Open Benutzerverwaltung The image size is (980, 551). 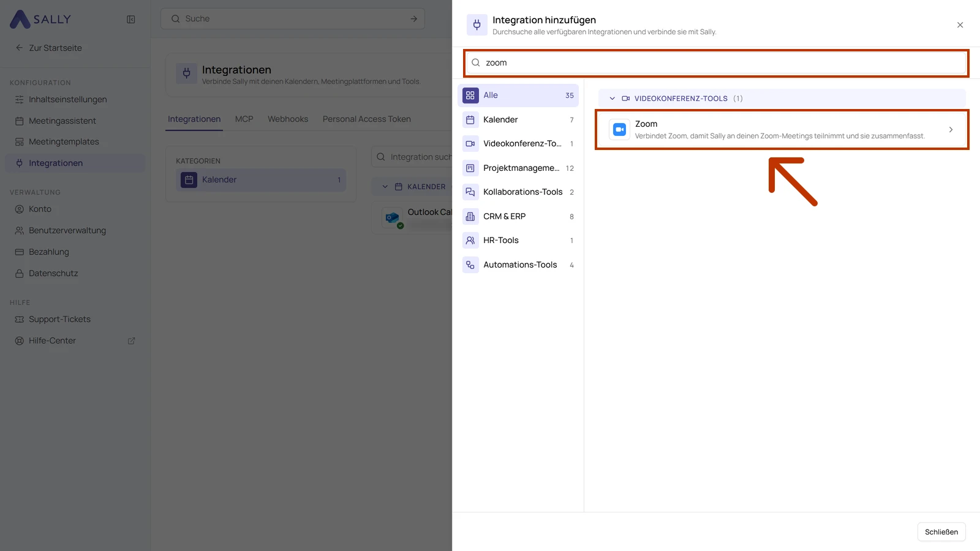click(75, 231)
